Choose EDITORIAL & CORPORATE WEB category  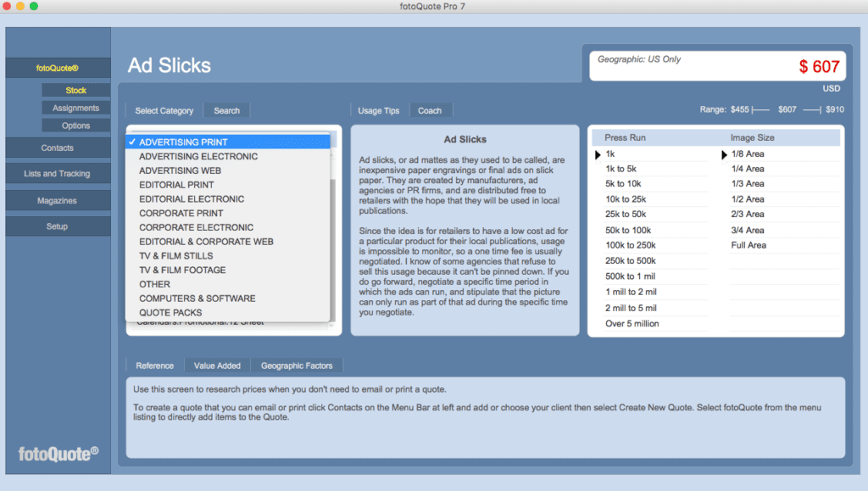pyautogui.click(x=228, y=242)
